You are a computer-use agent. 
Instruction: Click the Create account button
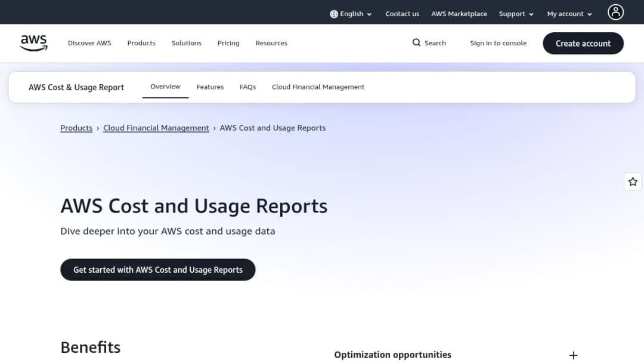pos(583,43)
